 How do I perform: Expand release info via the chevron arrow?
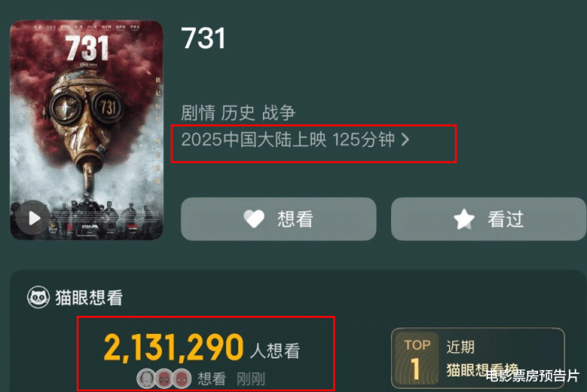[406, 140]
